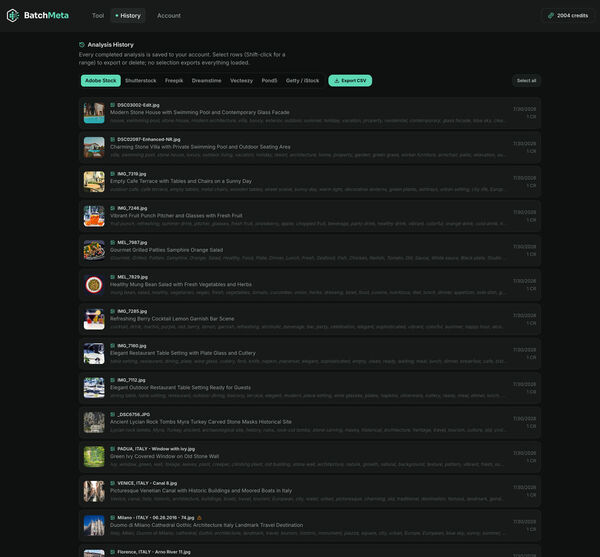600x557 pixels.
Task: Click the title 'Modern Stone House with Swimming Pool and Contemporary Glass Facade'
Action: pos(200,112)
